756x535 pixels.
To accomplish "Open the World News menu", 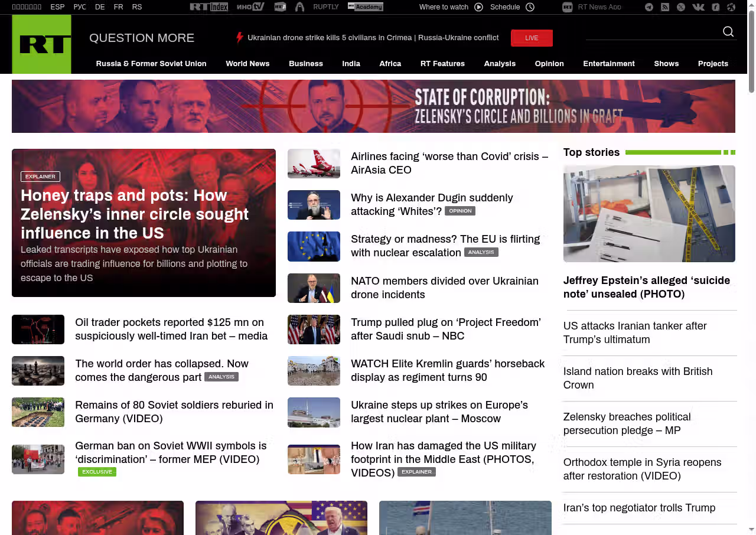I will [247, 64].
